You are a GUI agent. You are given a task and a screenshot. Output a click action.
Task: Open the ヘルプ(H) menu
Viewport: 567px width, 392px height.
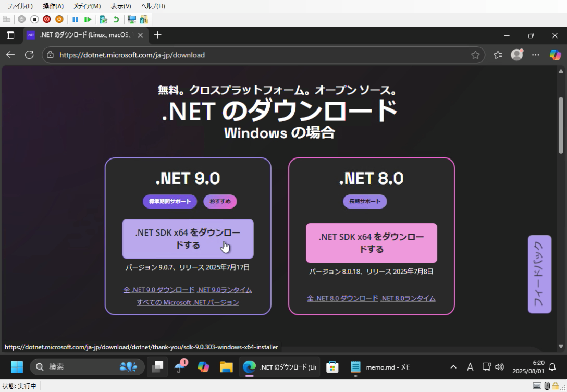[153, 6]
